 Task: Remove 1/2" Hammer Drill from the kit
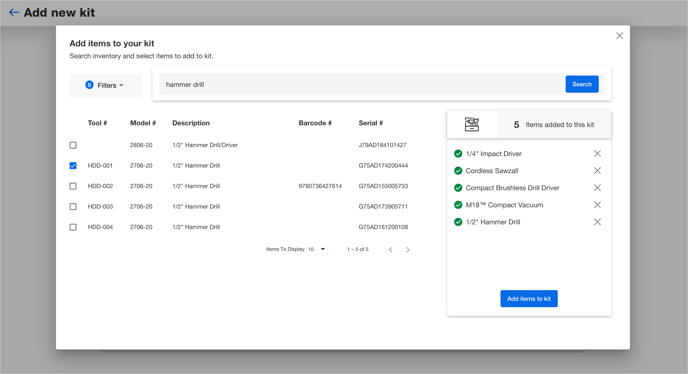[597, 222]
